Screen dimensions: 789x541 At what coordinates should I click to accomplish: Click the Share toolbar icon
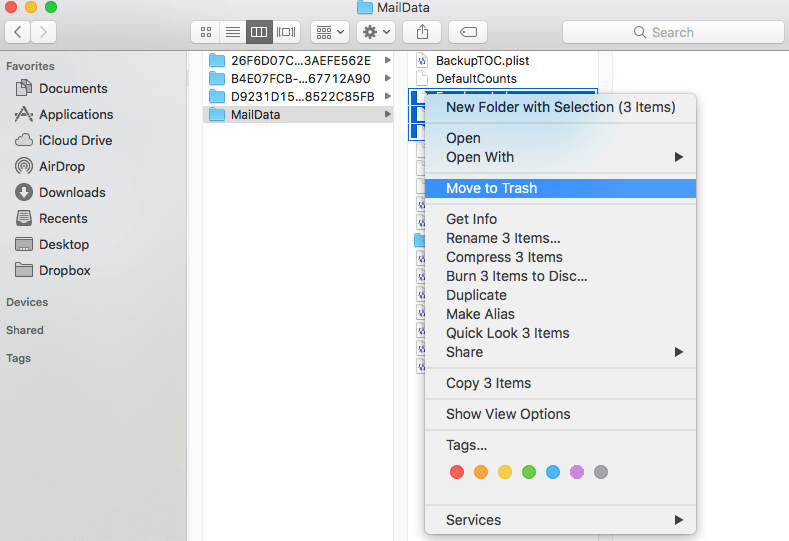pos(421,32)
